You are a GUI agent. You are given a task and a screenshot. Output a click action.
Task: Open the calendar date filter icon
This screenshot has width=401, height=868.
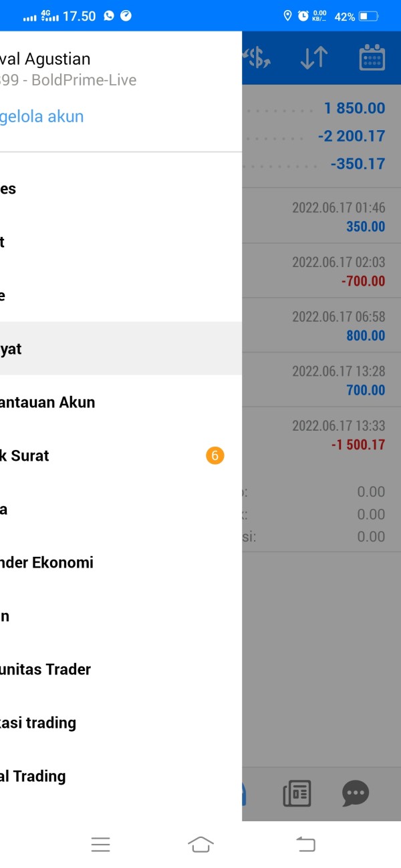click(372, 58)
